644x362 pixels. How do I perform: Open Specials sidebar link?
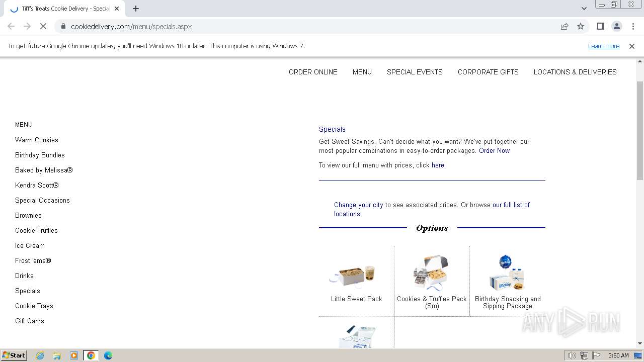28,291
